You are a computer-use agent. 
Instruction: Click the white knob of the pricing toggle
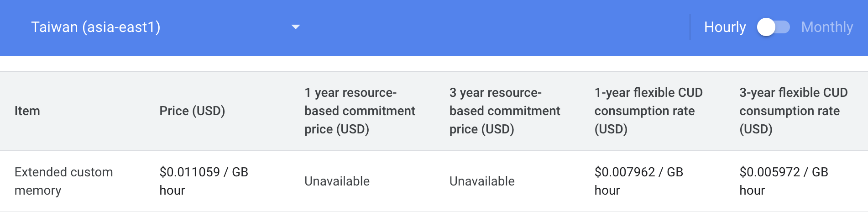[766, 27]
